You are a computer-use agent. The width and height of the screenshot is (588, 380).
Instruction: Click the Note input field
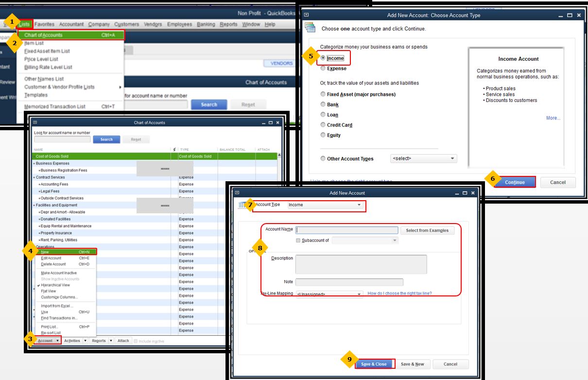pyautogui.click(x=349, y=282)
